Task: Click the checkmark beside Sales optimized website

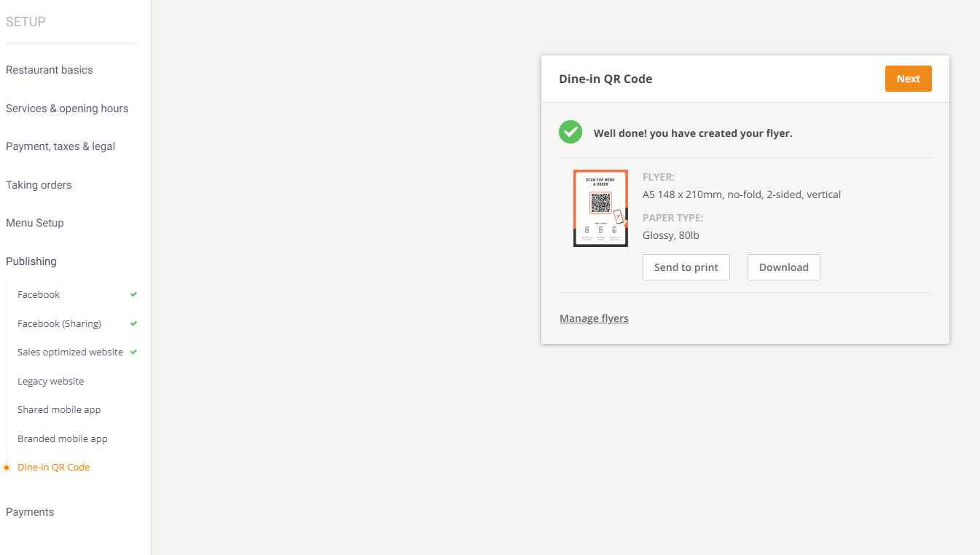Action: click(x=133, y=352)
